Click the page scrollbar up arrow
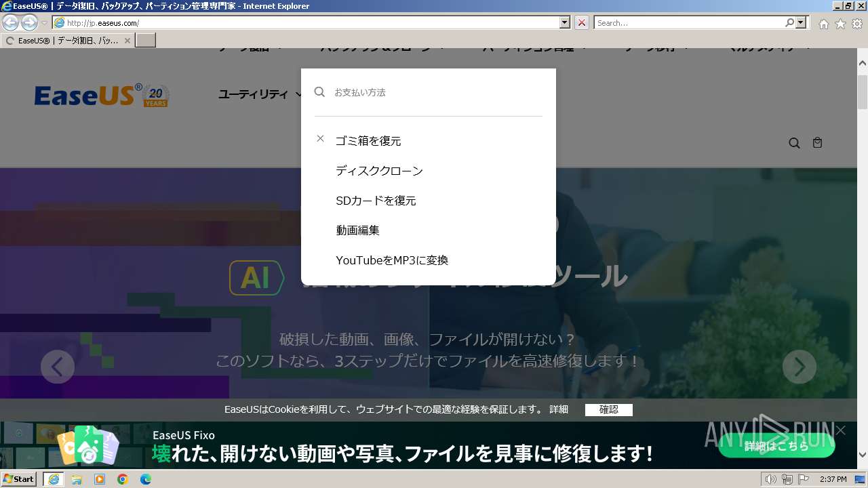This screenshot has height=488, width=868. click(x=863, y=63)
